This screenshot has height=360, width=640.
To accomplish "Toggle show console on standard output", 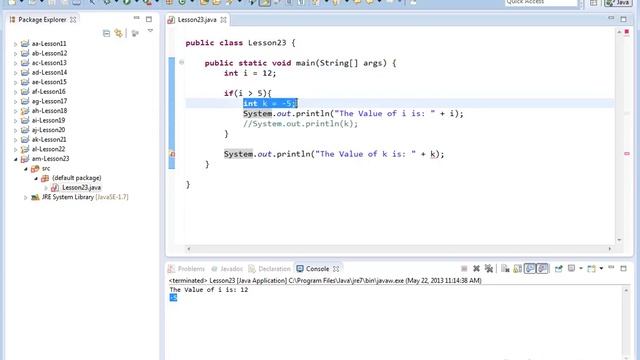I will tap(530, 268).
